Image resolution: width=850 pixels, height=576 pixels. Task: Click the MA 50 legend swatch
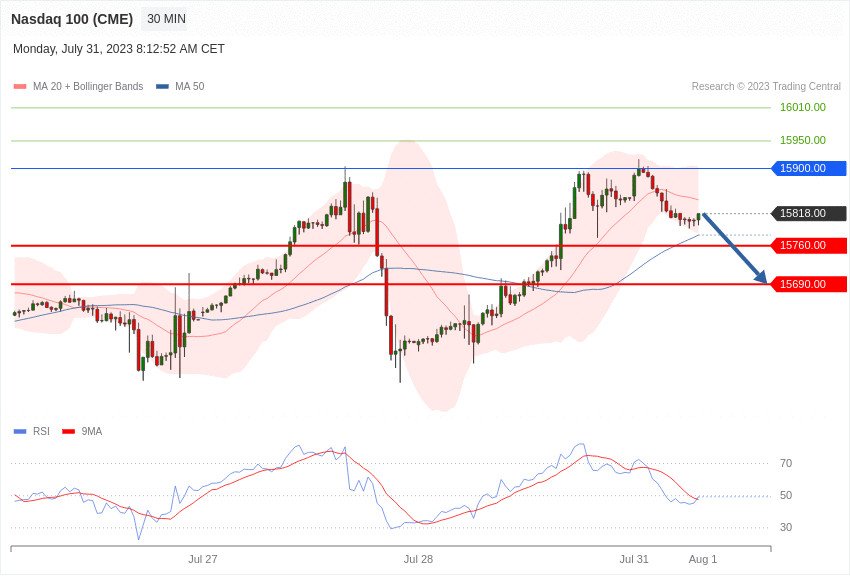[162, 87]
